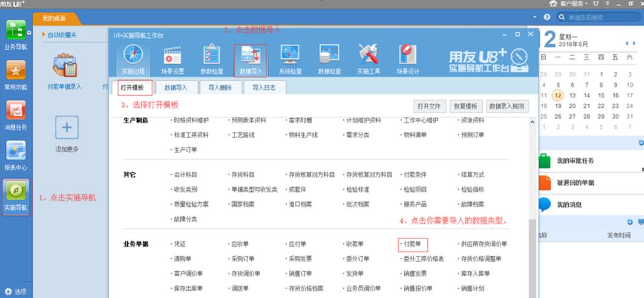
Task: Click the 数据录入规则 button
Action: (507, 106)
